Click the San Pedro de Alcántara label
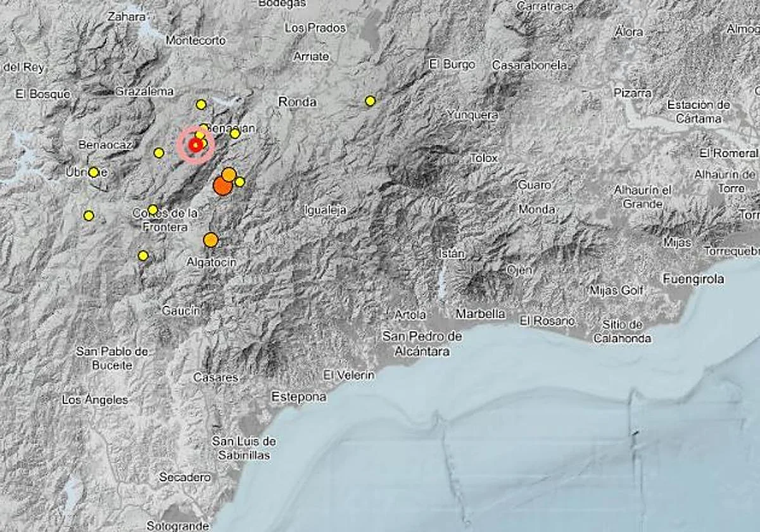760x532 pixels. [x=422, y=344]
